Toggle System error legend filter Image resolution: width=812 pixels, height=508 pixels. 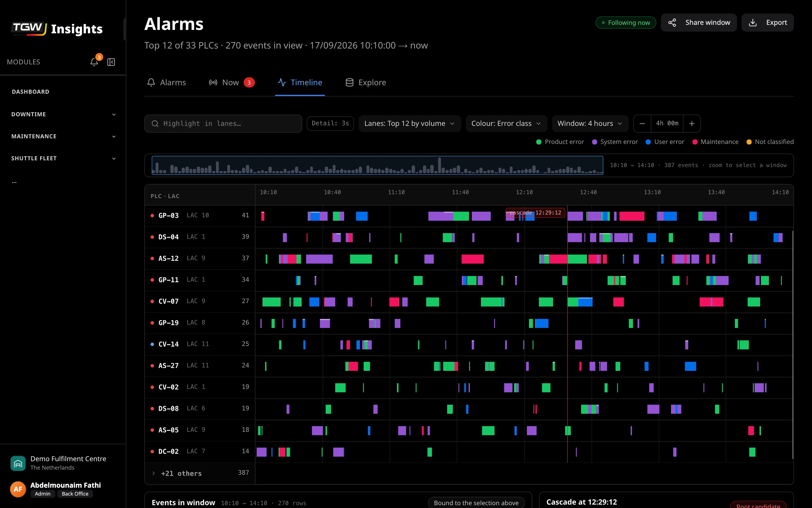click(615, 142)
